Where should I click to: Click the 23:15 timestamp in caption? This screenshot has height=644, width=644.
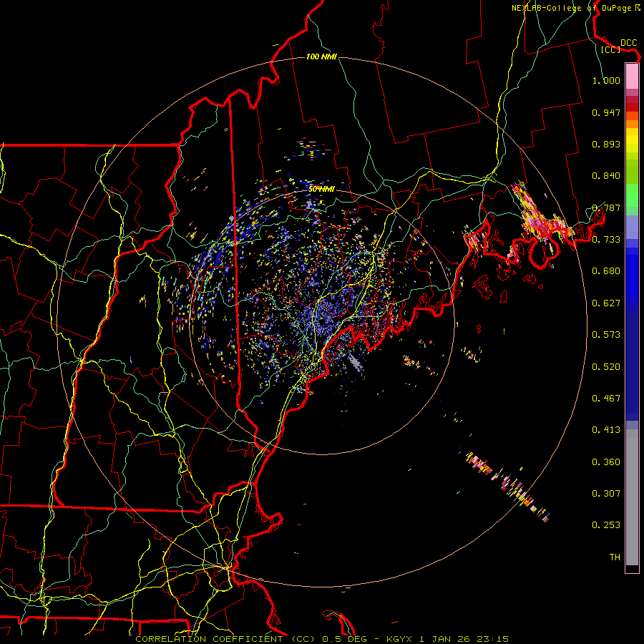click(x=492, y=639)
